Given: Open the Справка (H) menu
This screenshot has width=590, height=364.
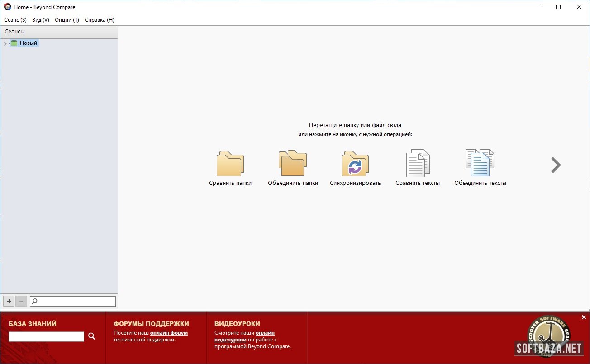Looking at the screenshot, I should [100, 20].
